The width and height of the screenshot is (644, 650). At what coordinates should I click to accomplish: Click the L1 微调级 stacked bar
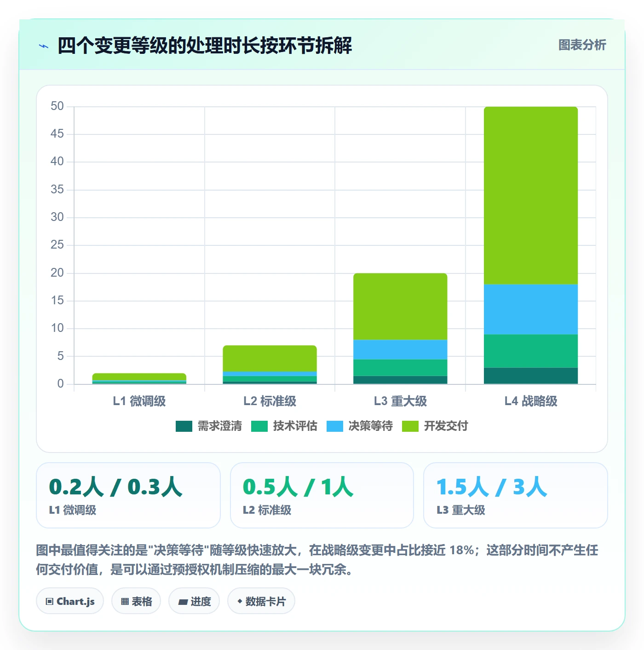[139, 378]
